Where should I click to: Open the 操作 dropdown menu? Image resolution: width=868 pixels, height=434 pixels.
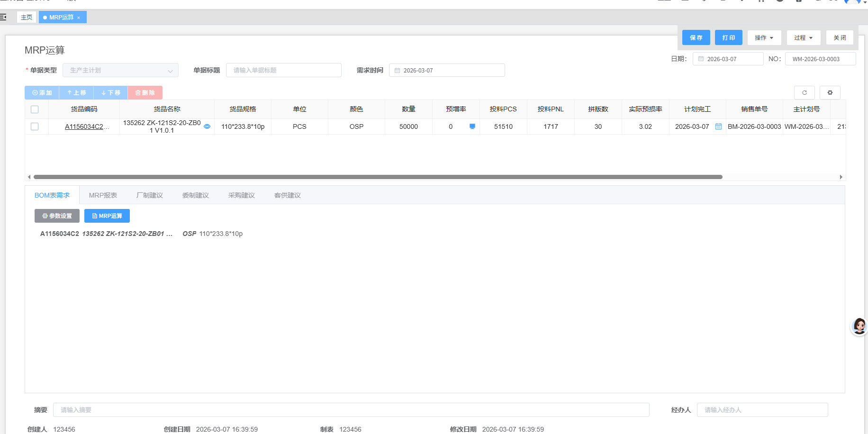click(x=764, y=38)
